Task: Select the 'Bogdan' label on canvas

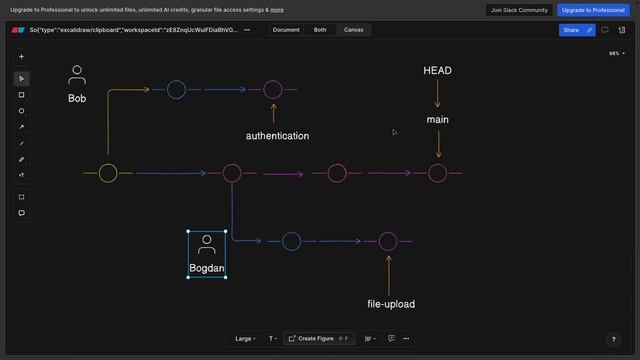Action: point(207,268)
